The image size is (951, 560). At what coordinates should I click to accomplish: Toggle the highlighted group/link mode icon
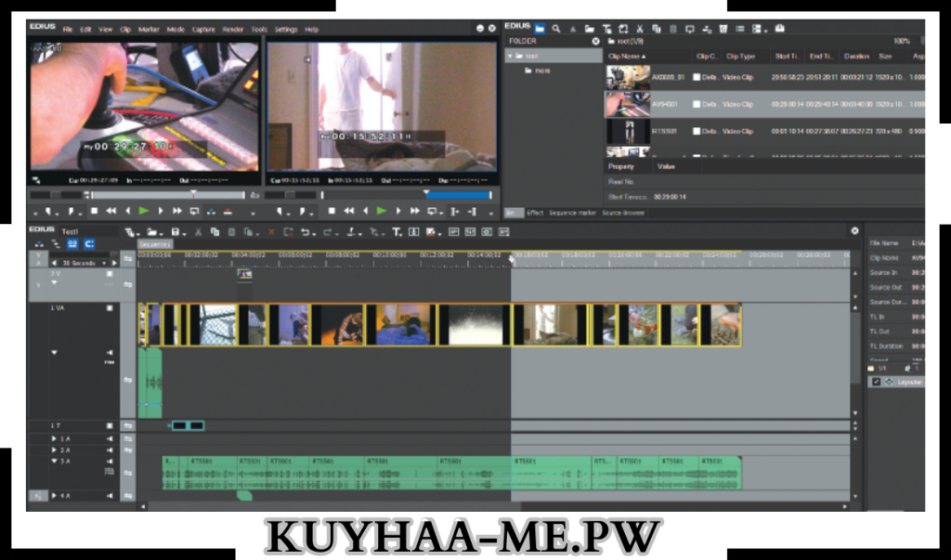[89, 244]
